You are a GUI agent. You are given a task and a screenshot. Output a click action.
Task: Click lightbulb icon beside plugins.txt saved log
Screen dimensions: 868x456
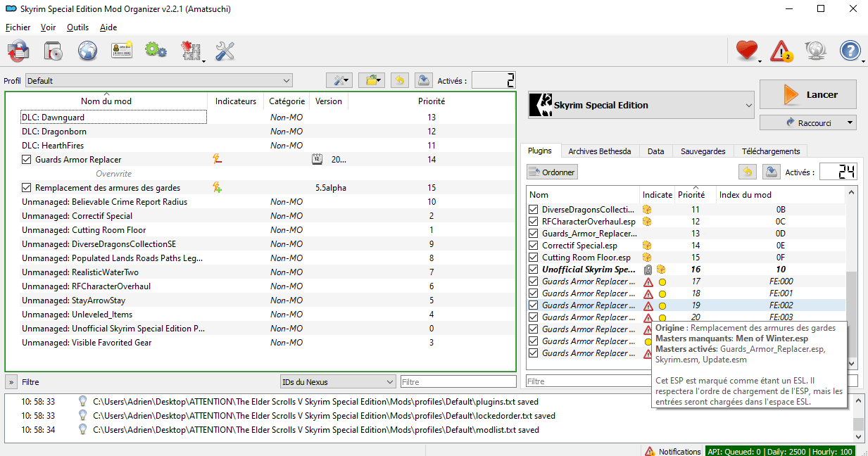pos(82,402)
